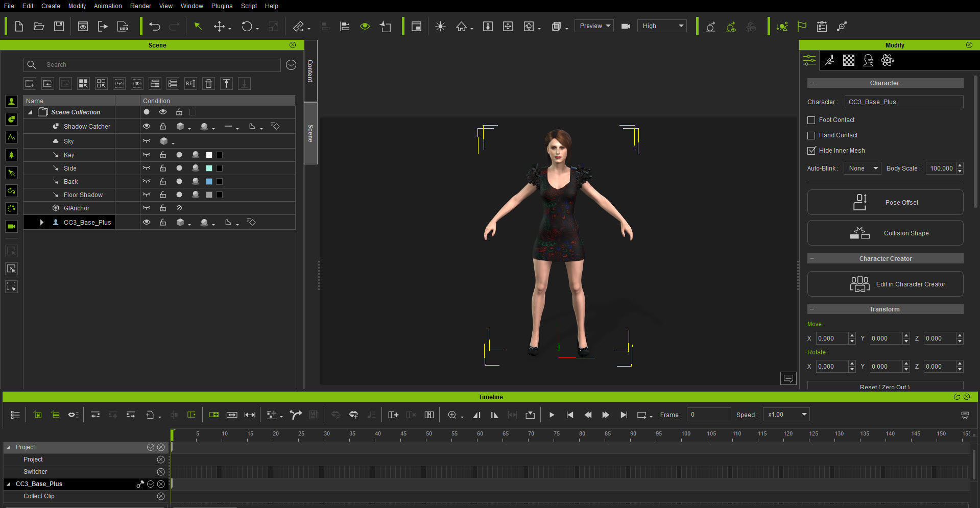Open the Auto-Blink None dropdown
The width and height of the screenshot is (980, 508).
tap(862, 168)
